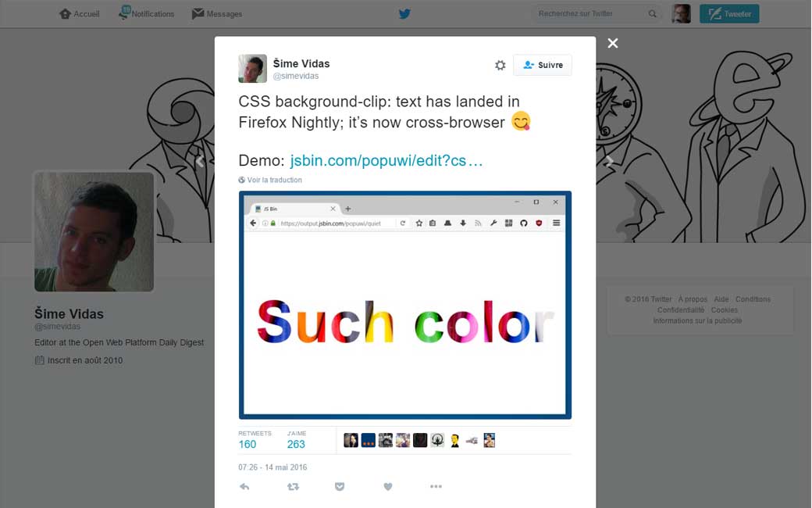Click the search magnifier icon
Screen dimensions: 812x508
653,14
